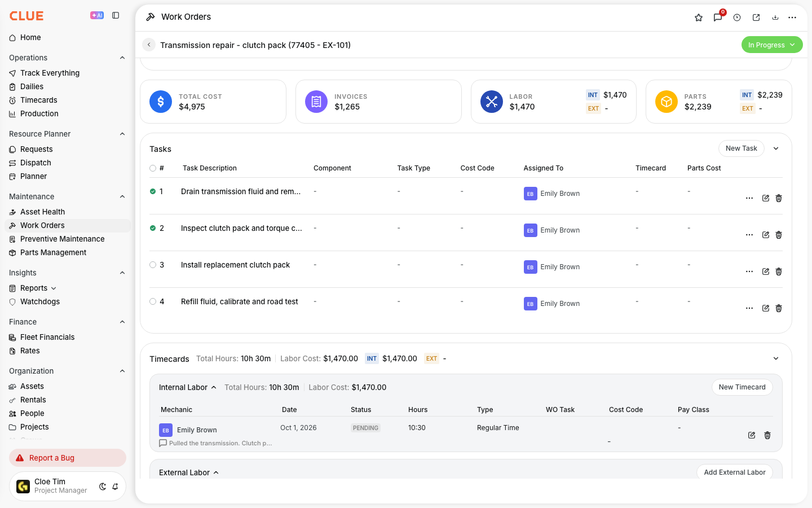
Task: Collapse the Resource Planner sidebar section
Action: coord(122,134)
